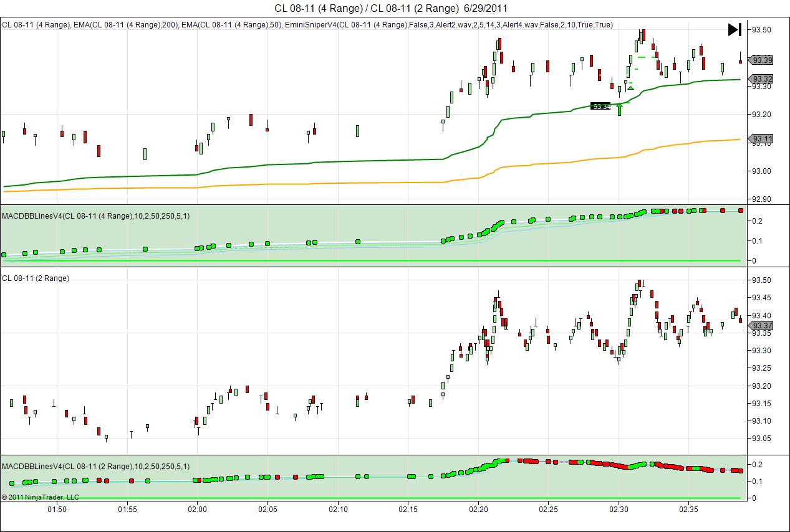The height and width of the screenshot is (532, 790).
Task: Click 93.25 on the 2 Range price axis
Action: click(762, 368)
